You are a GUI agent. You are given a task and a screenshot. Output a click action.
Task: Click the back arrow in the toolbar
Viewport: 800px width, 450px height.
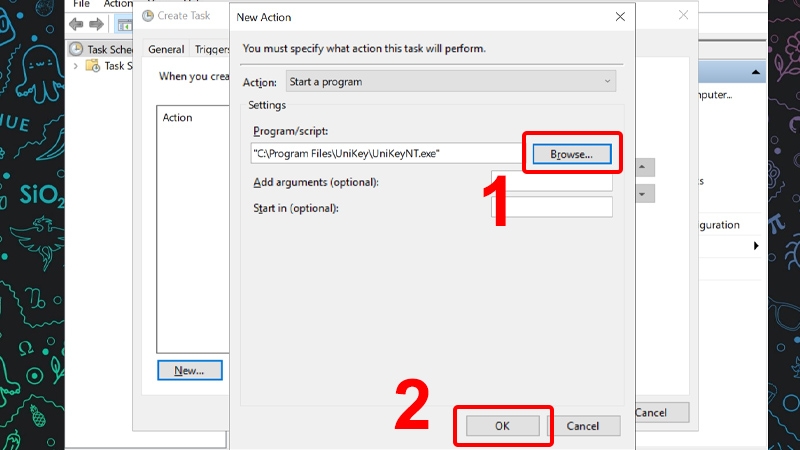click(76, 23)
